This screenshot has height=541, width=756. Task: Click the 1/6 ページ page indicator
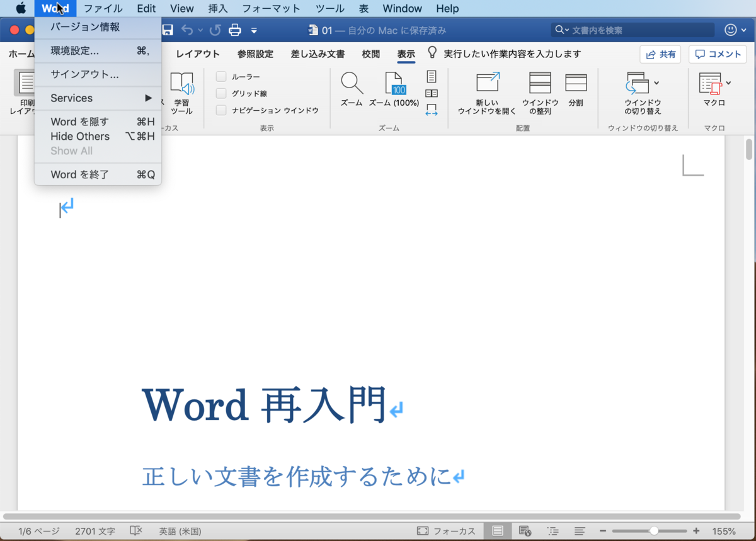point(39,531)
